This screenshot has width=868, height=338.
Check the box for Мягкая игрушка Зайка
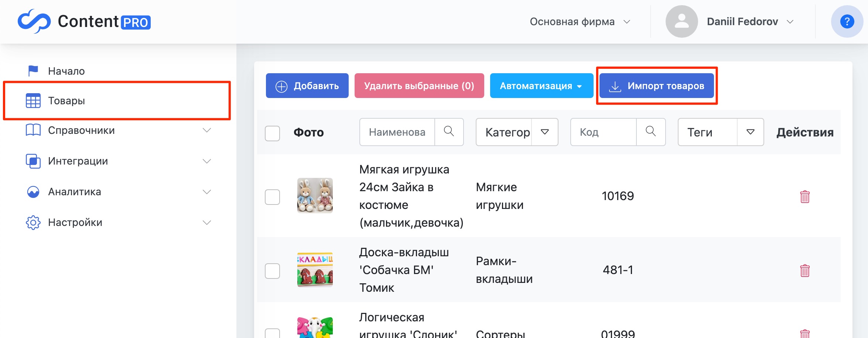coord(273,197)
